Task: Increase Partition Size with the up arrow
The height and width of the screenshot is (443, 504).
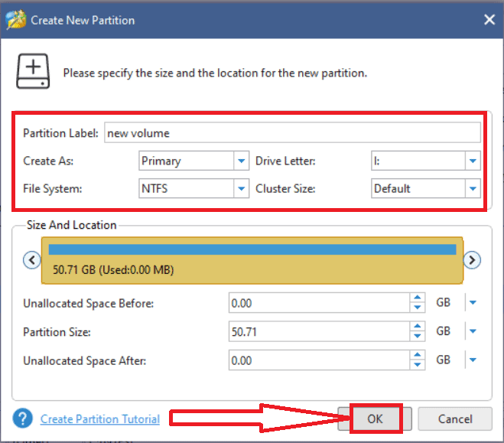Action: click(x=418, y=326)
